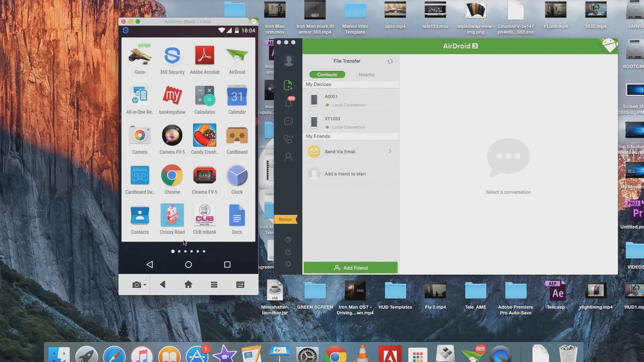This screenshot has width=644, height=362.
Task: Open Camera FV-5 app
Action: pos(172,134)
